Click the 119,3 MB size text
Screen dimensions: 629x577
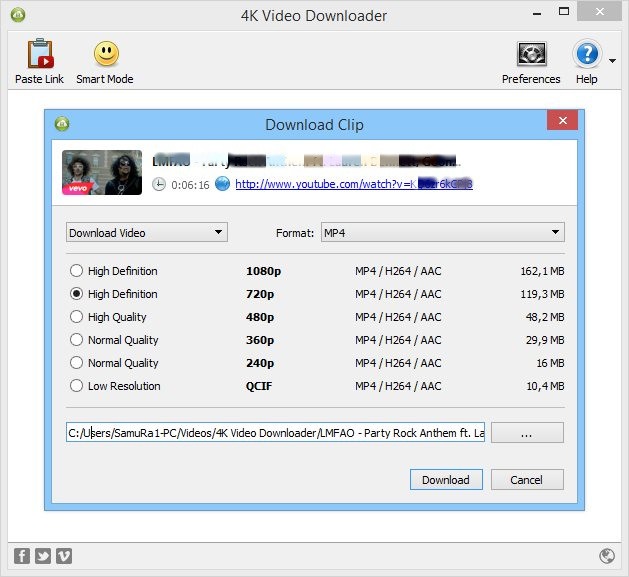542,294
